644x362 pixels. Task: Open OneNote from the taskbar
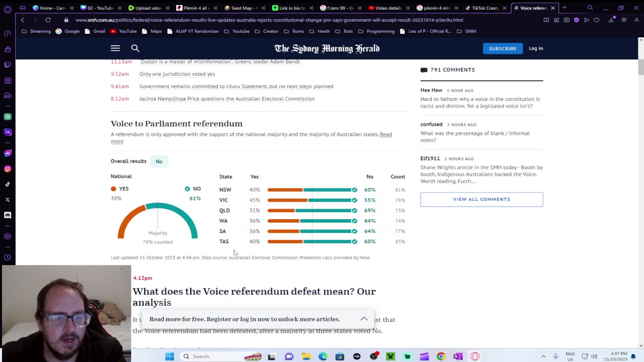point(458,356)
